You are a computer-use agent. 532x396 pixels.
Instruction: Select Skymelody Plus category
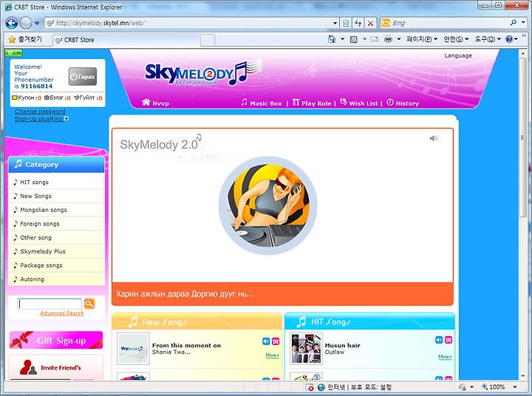[x=43, y=251]
